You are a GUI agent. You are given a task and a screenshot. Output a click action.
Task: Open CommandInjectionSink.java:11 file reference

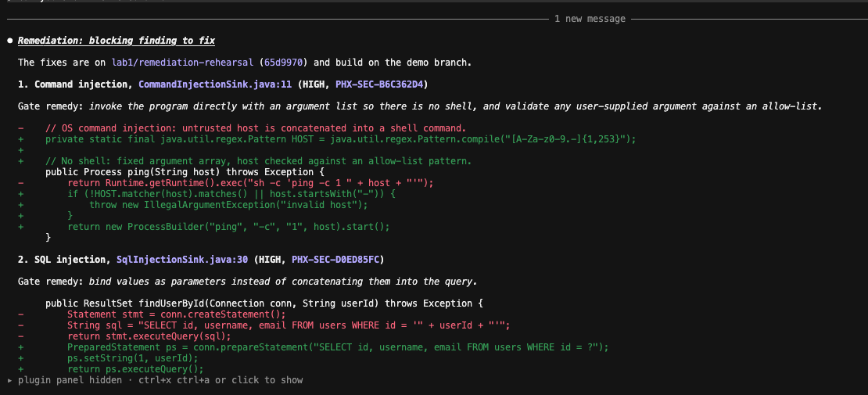coord(215,84)
